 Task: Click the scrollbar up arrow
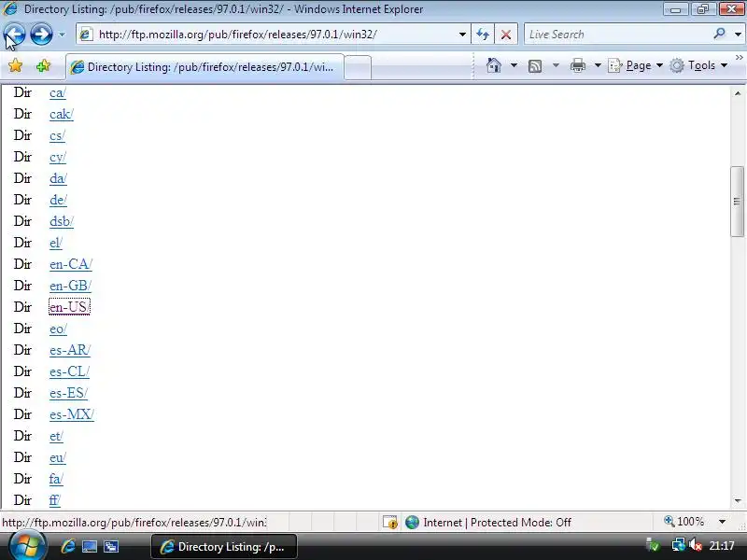tap(738, 93)
